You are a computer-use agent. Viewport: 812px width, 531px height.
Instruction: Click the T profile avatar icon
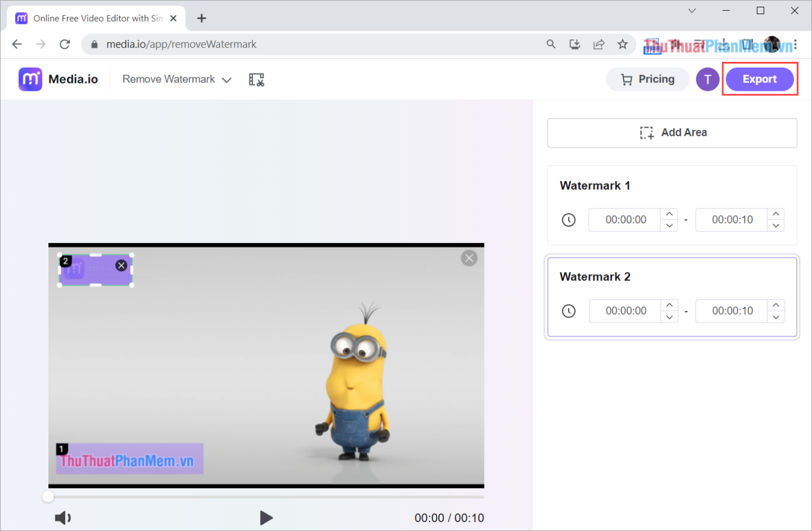click(707, 79)
